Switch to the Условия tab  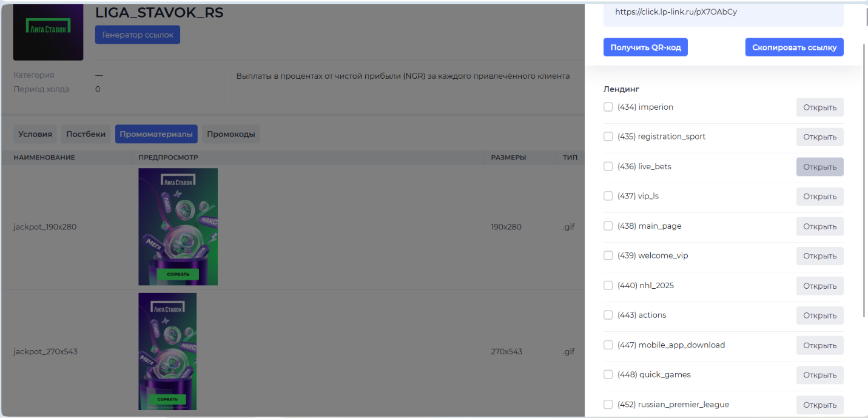[35, 134]
